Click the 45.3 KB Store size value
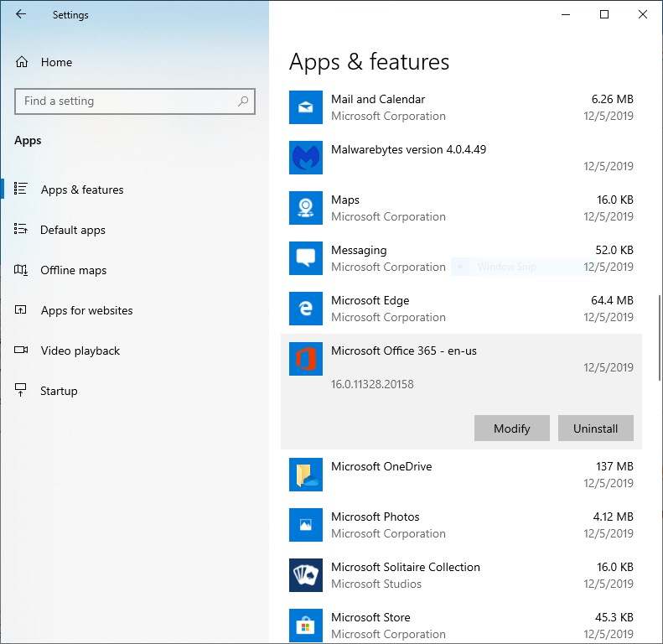Viewport: 663px width, 644px height. [614, 617]
